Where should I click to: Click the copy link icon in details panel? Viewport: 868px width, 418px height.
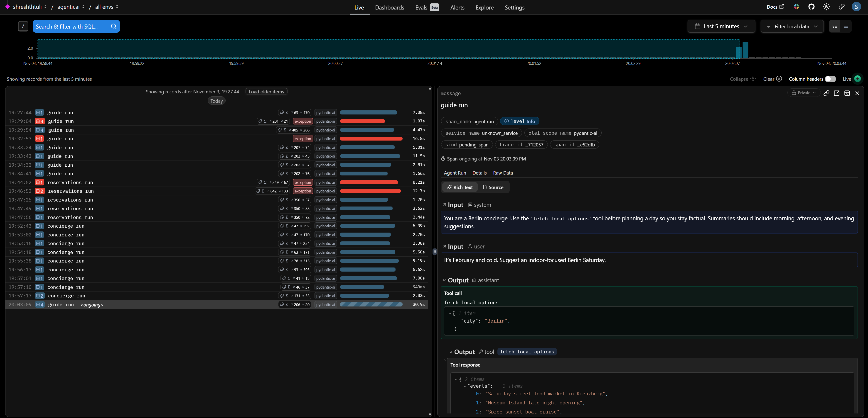pos(826,93)
